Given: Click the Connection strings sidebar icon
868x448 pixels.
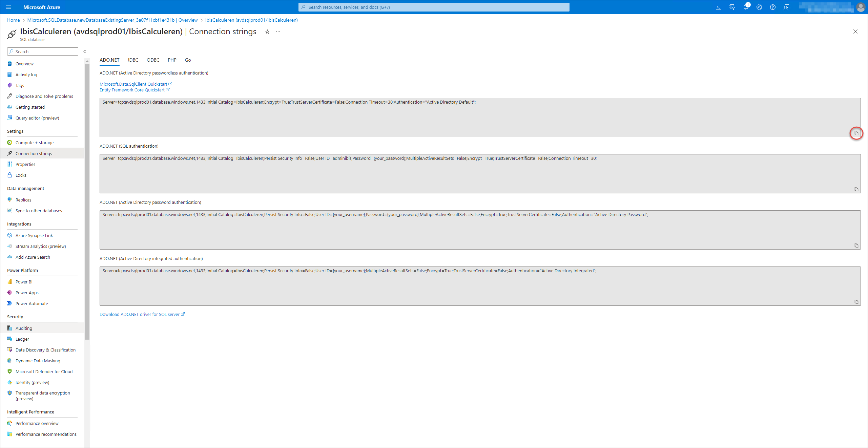Looking at the screenshot, I should 10,153.
